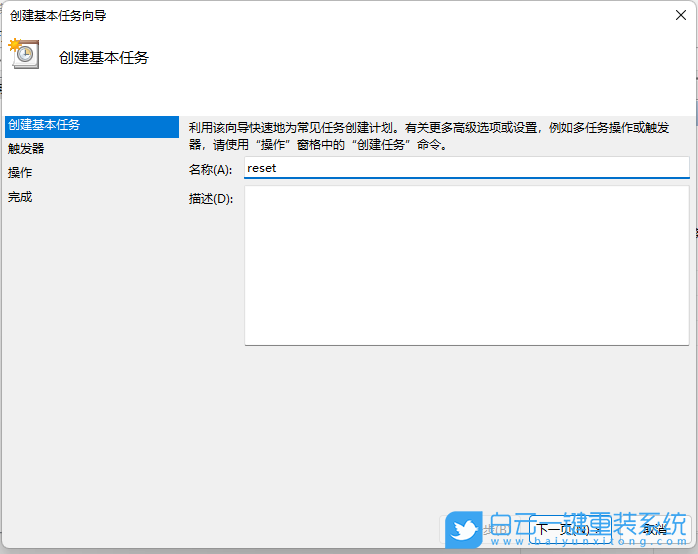698x554 pixels.
Task: Click inside the 描述 text area
Action: coord(467,265)
